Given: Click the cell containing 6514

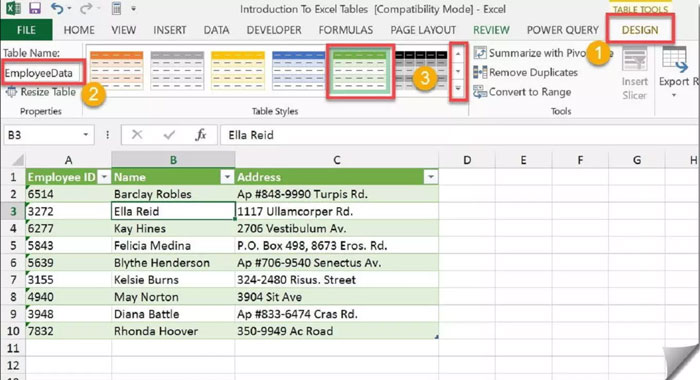Looking at the screenshot, I should click(x=68, y=194).
